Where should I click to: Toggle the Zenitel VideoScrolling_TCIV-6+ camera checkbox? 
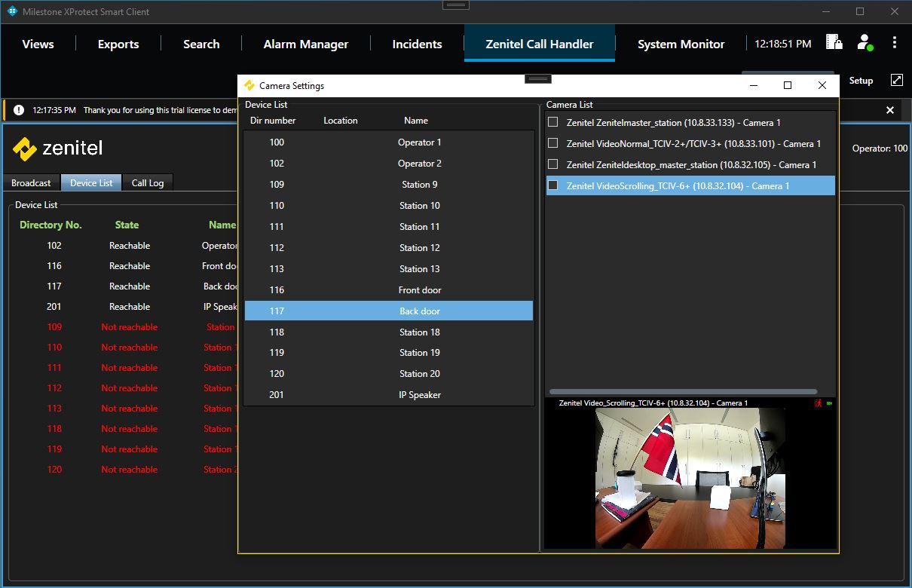(553, 185)
